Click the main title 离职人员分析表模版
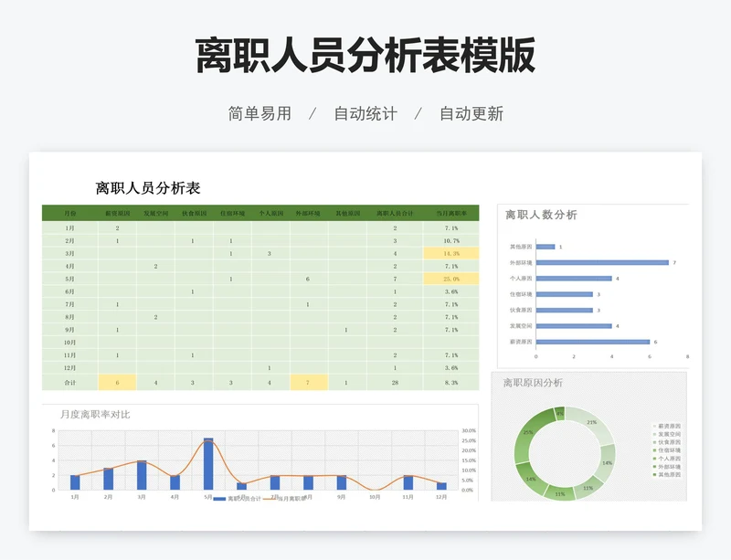This screenshot has width=731, height=560. (x=365, y=56)
